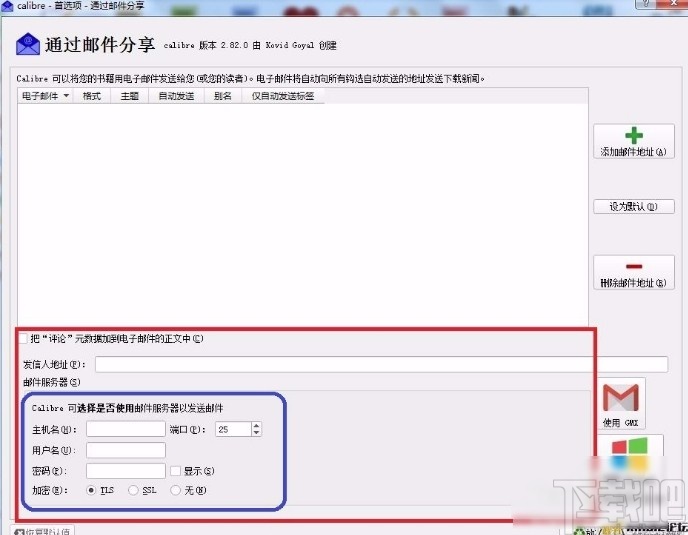The height and width of the screenshot is (535, 688).
Task: Click the 别名 column header
Action: [222, 96]
